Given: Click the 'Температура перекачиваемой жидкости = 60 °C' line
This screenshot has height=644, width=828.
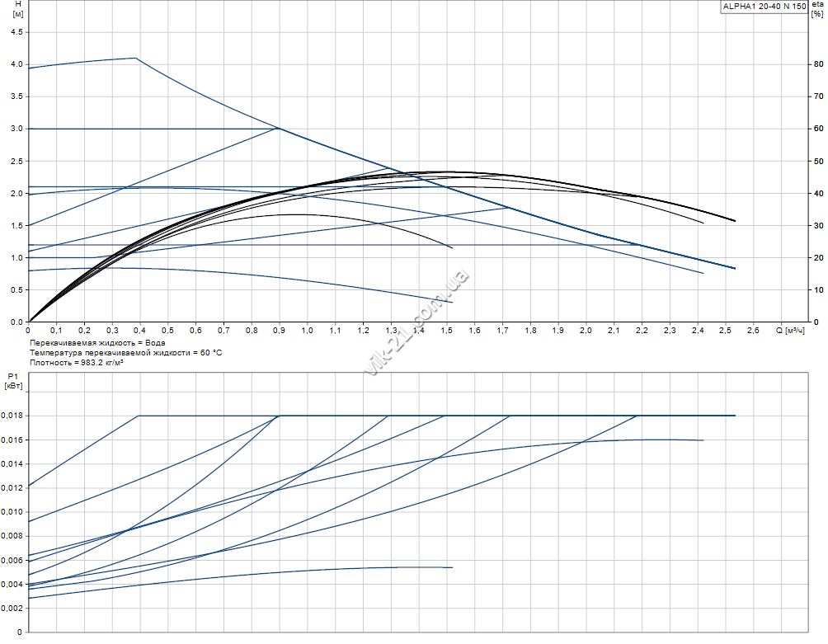Looking at the screenshot, I should pyautogui.click(x=125, y=353).
